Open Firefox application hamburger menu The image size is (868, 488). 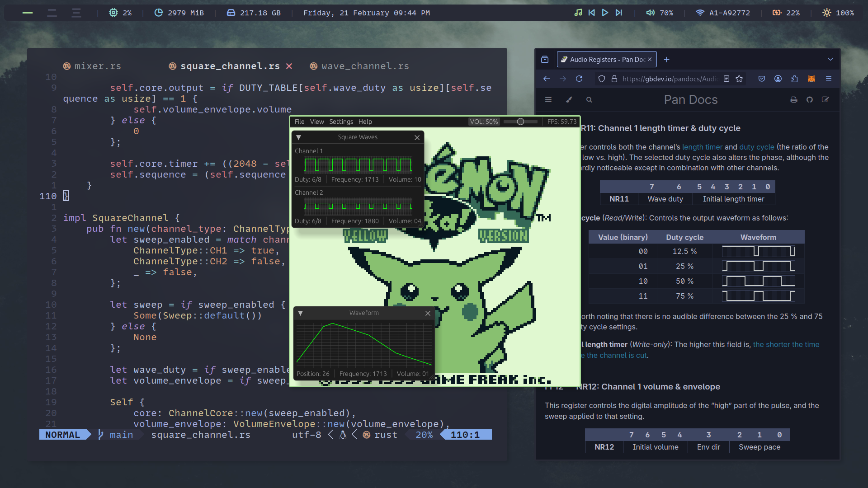pos(829,79)
